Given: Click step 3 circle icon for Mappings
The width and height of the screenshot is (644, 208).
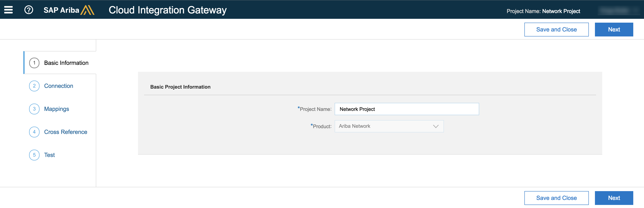Looking at the screenshot, I should [34, 109].
